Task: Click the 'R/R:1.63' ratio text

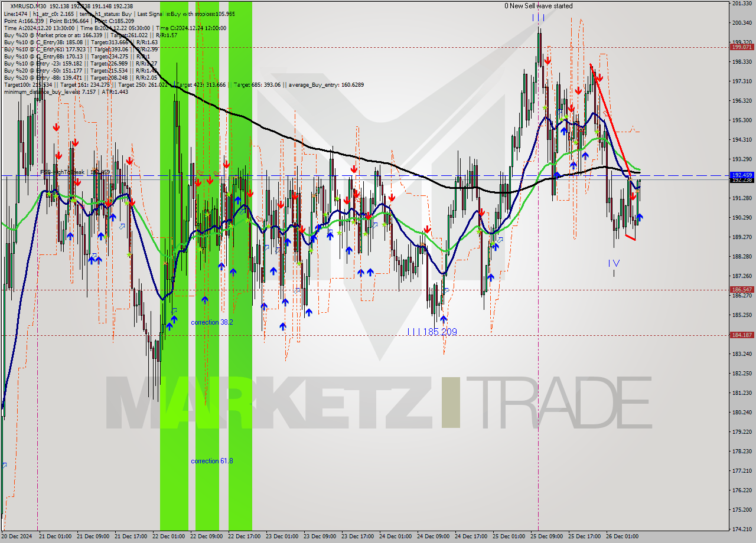Action: point(147,42)
